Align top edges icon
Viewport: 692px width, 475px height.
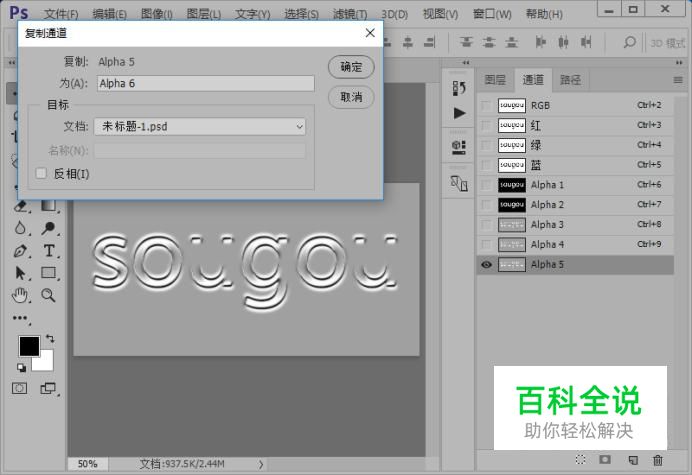tap(466, 42)
